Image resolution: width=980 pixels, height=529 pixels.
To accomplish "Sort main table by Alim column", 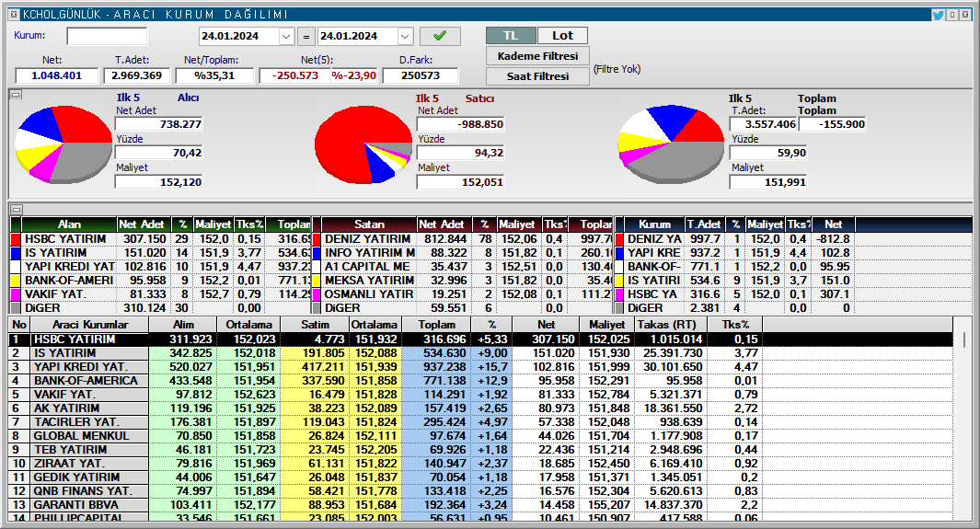I will click(183, 325).
